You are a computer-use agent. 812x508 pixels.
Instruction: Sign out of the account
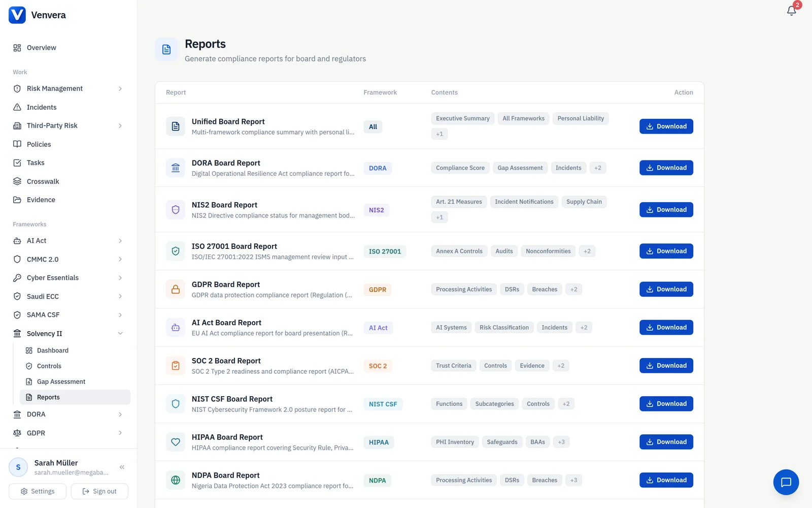[x=99, y=491]
